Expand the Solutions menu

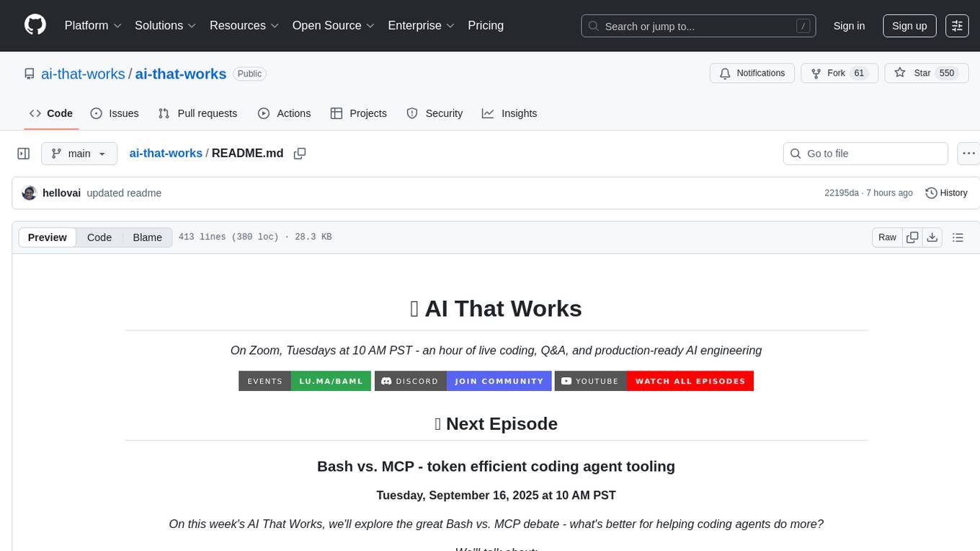click(166, 25)
